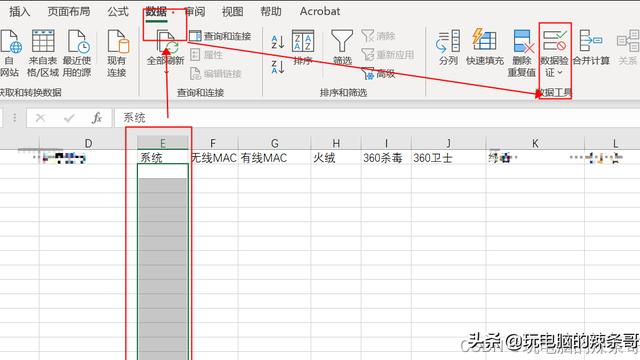Select cell containing 有线MAC
The height and width of the screenshot is (360, 640).
pos(275,158)
